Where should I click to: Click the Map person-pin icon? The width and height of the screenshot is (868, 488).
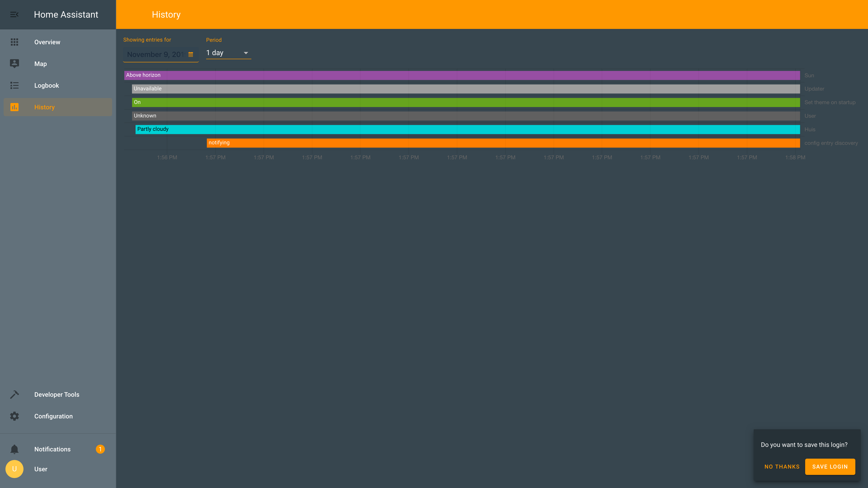point(14,64)
